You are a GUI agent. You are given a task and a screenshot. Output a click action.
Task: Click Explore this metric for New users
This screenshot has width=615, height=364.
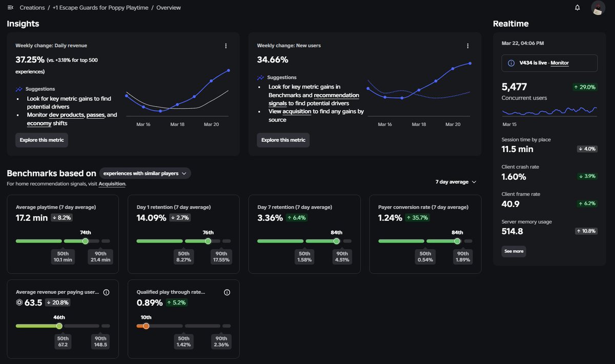coord(283,140)
